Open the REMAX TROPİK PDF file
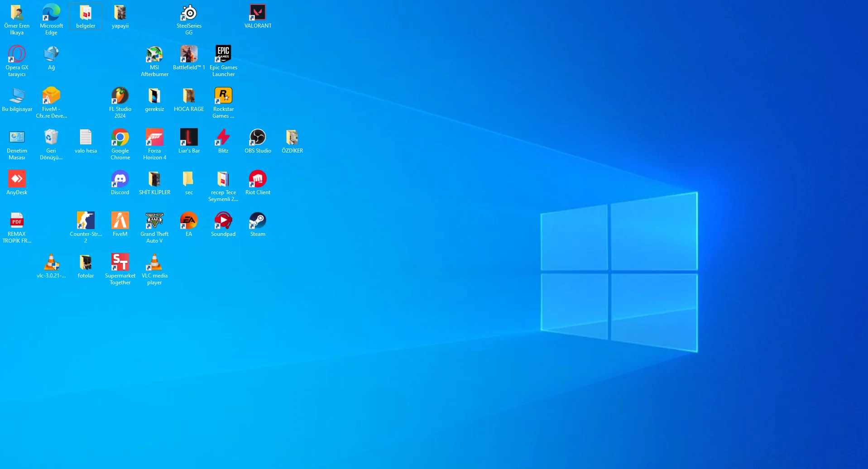The height and width of the screenshot is (469, 868). 17,220
